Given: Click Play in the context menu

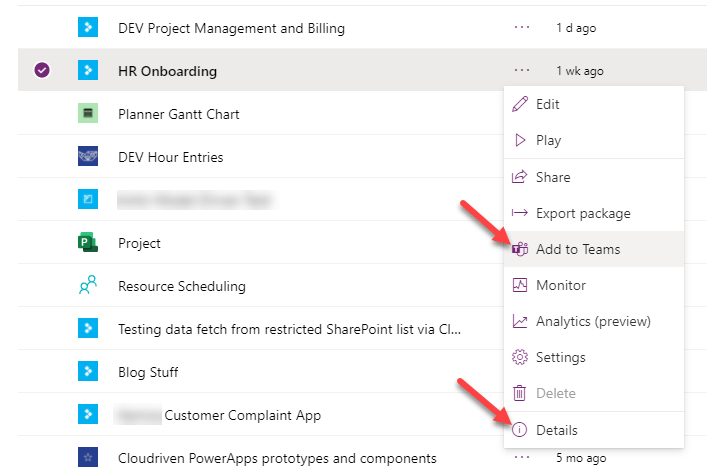Looking at the screenshot, I should pyautogui.click(x=548, y=140).
